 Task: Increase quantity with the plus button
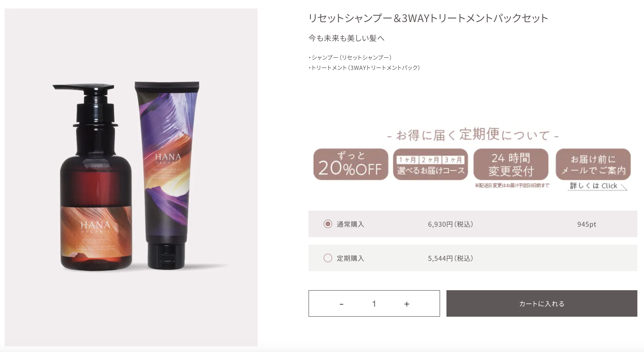407,304
